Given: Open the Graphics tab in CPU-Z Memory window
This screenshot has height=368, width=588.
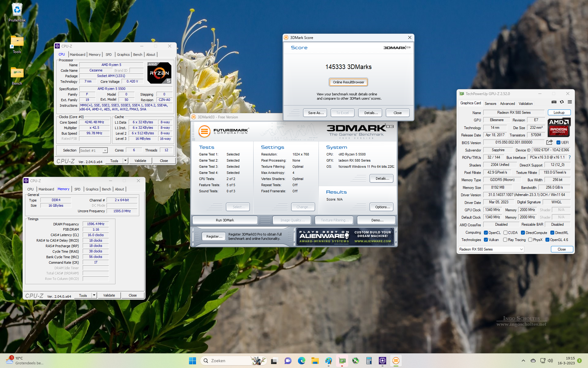Looking at the screenshot, I should click(x=92, y=189).
